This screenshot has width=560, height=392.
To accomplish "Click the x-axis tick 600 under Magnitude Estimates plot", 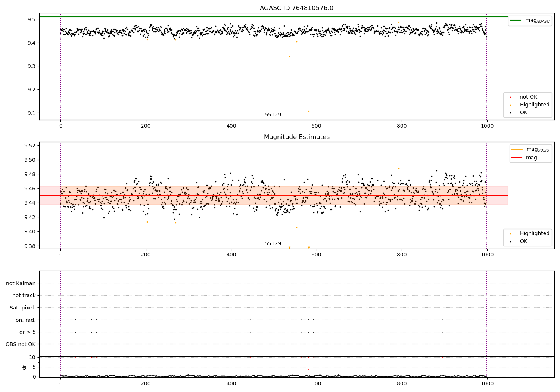I will (317, 255).
